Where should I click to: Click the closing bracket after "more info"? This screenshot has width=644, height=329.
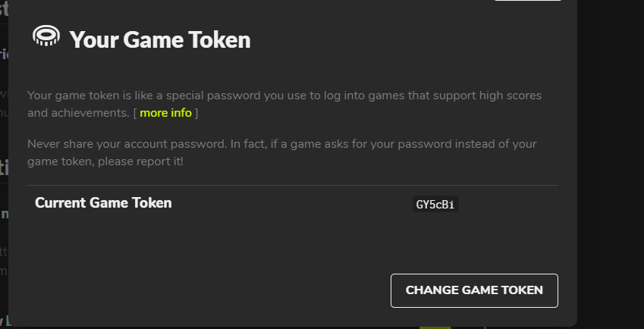point(196,113)
